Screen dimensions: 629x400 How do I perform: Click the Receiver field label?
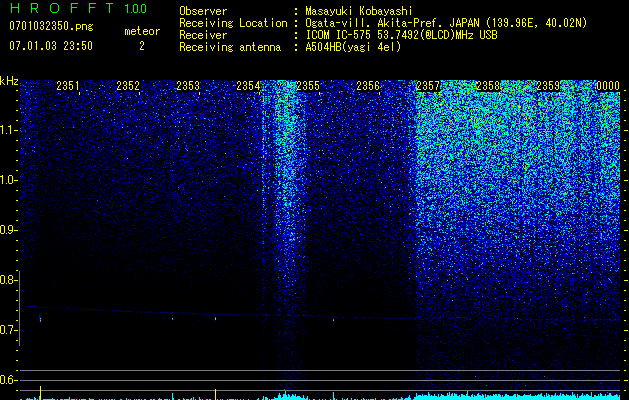pyautogui.click(x=203, y=35)
